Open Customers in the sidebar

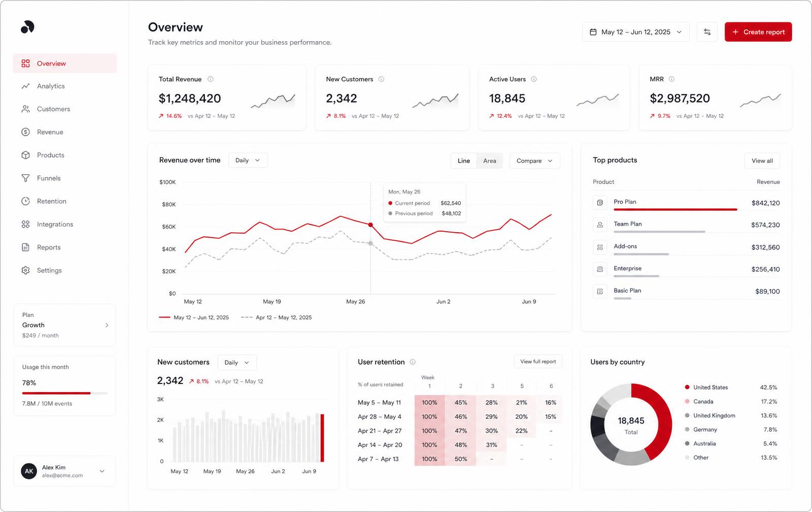coord(65,109)
